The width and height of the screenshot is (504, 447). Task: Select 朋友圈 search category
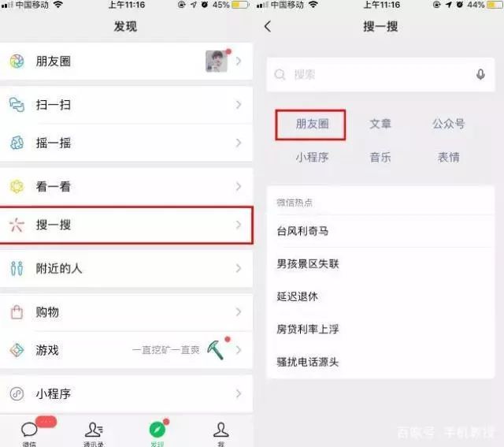tap(312, 124)
